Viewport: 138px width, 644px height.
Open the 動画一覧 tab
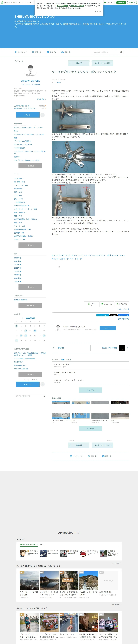click(66, 52)
